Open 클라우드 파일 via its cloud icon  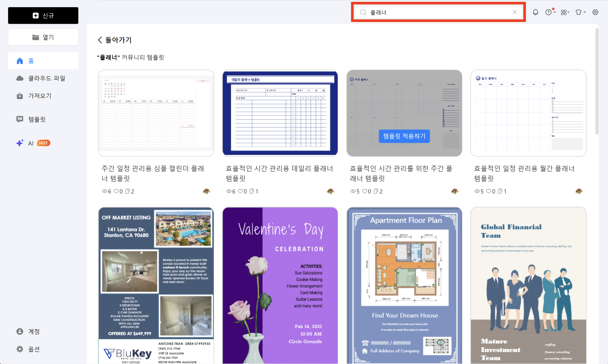(20, 78)
